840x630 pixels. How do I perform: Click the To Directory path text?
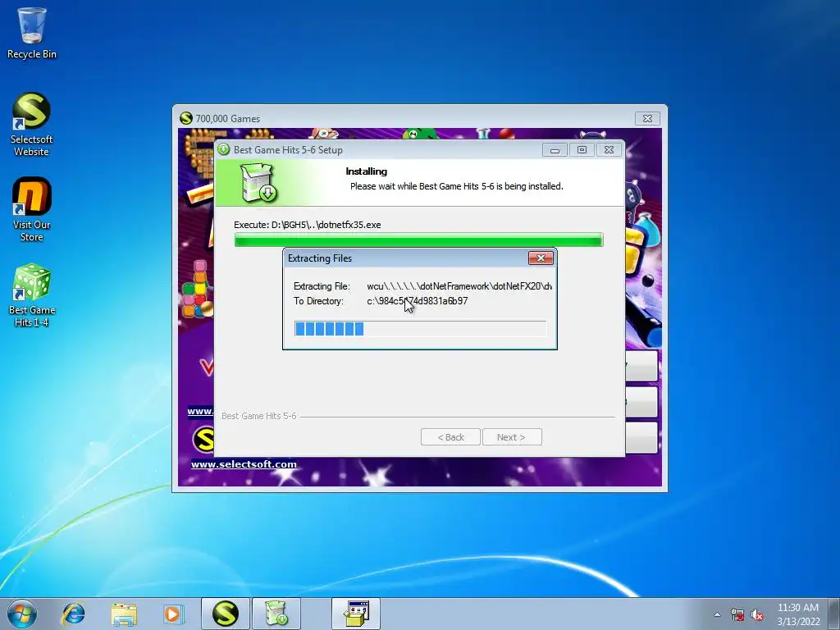point(418,301)
